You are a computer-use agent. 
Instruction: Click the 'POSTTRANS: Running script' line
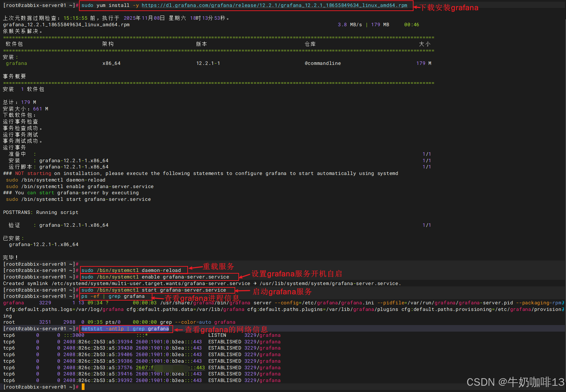pyautogui.click(x=41, y=212)
